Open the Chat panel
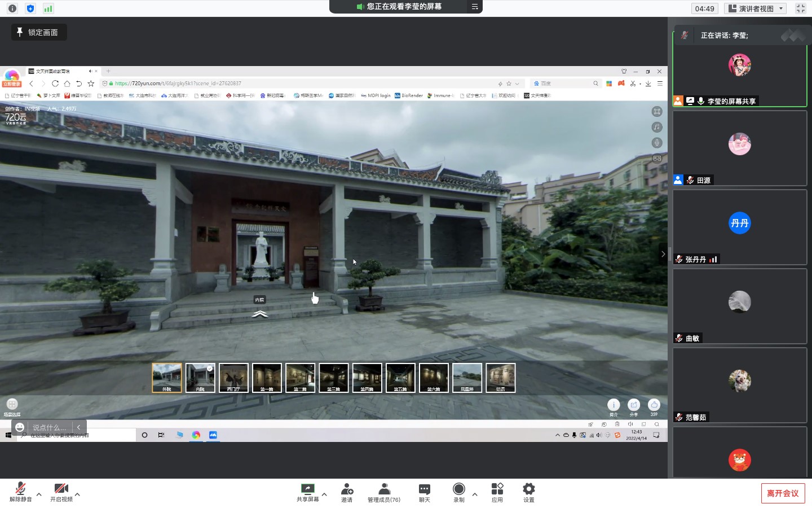812x508 pixels. pos(424,492)
